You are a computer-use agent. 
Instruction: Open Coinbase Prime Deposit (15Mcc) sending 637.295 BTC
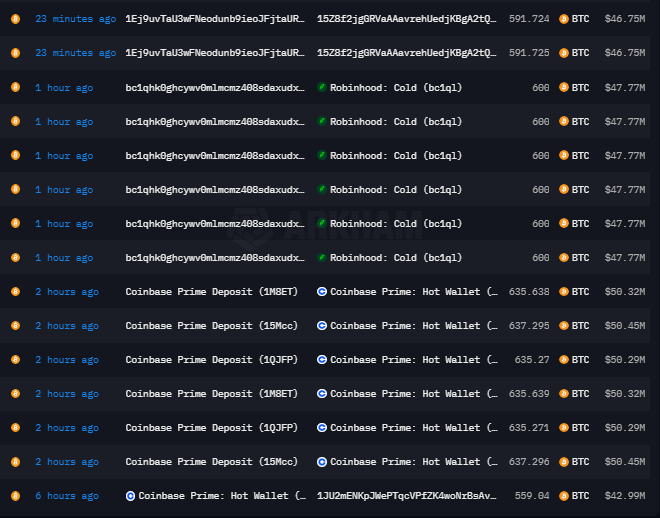point(211,326)
